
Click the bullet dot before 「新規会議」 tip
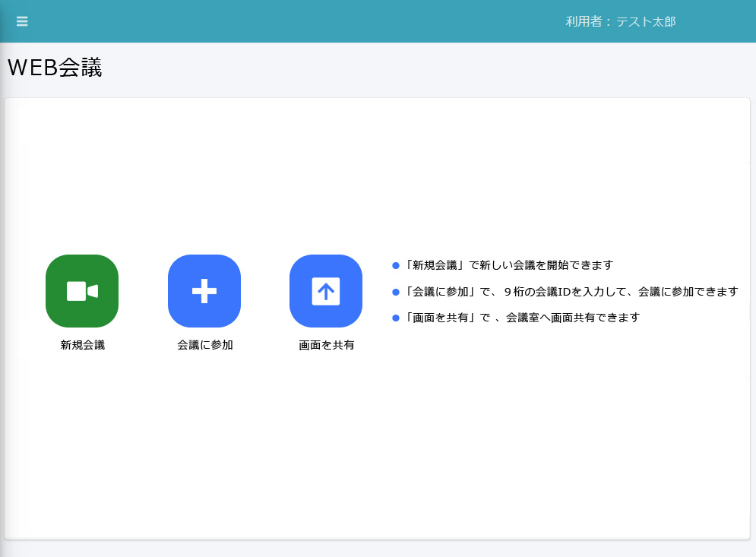pos(395,266)
